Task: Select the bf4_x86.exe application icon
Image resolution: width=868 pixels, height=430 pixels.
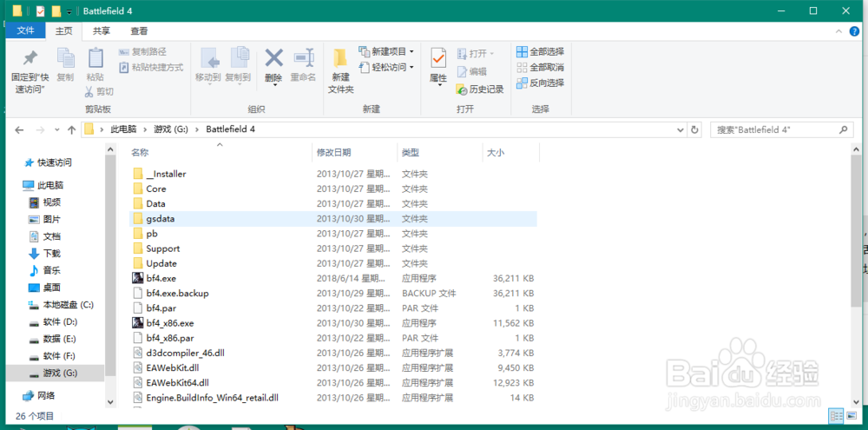Action: pos(138,323)
